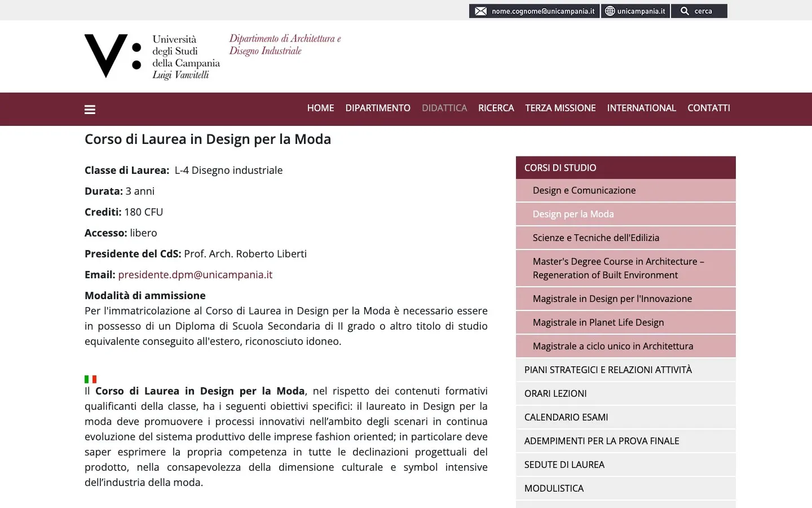
Task: Open the Dipartimento di Architettura title link
Action: click(285, 45)
